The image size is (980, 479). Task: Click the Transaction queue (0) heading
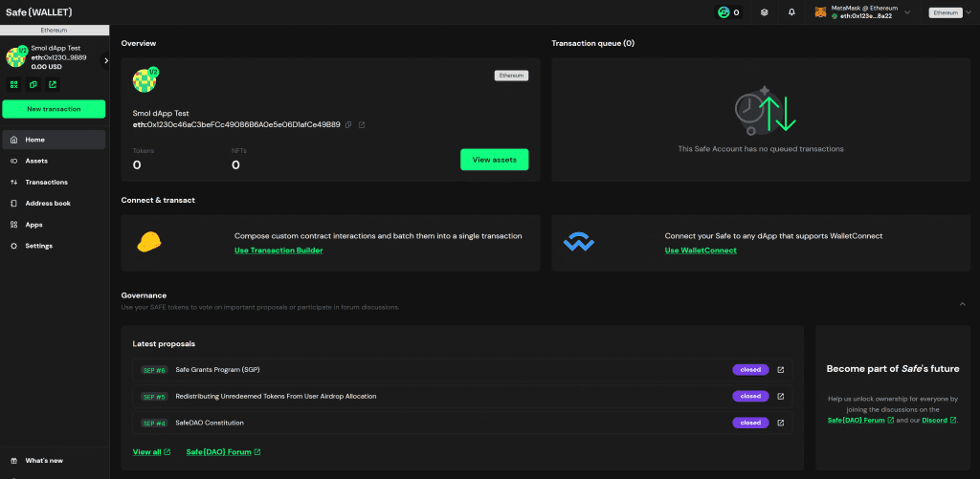pos(592,44)
